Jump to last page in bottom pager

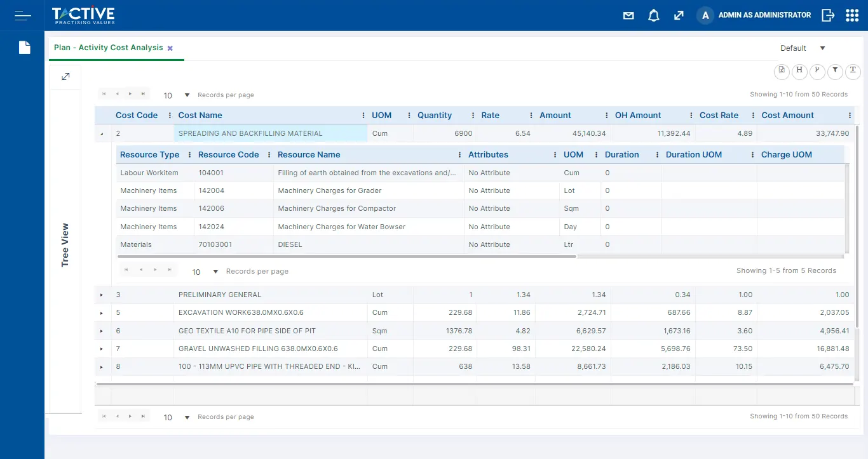pyautogui.click(x=143, y=416)
